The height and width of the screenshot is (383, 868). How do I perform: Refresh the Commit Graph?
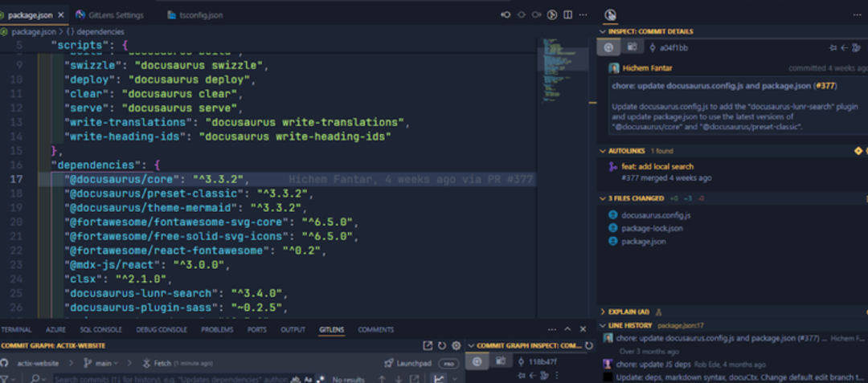tap(442, 345)
